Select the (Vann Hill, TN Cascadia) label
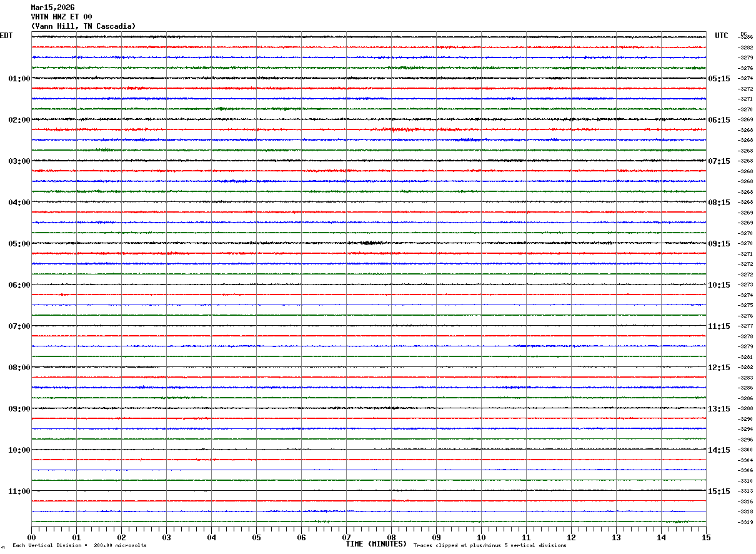This screenshot has width=756, height=554. [83, 26]
